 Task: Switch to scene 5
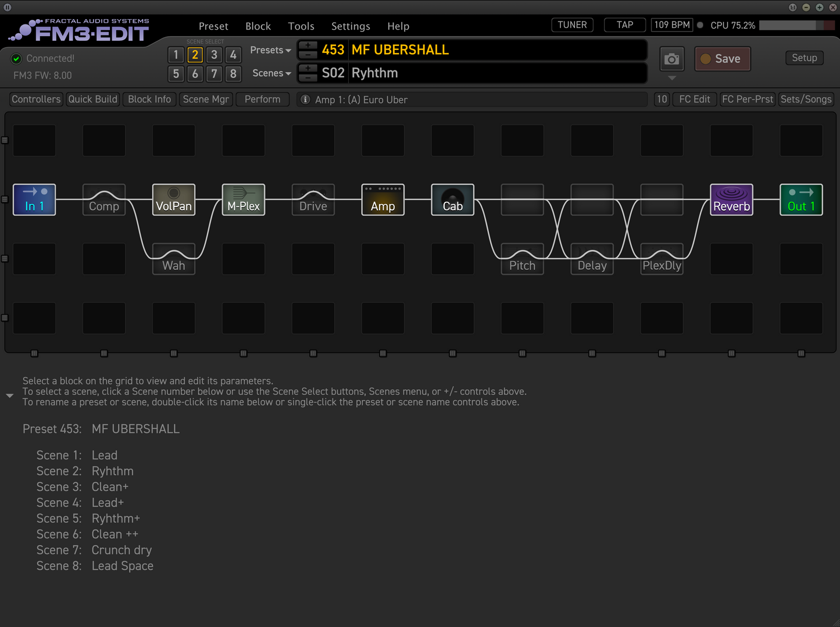tap(176, 74)
